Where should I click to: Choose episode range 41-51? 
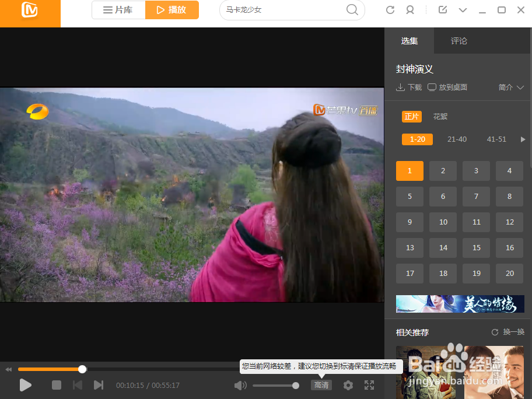(x=496, y=139)
